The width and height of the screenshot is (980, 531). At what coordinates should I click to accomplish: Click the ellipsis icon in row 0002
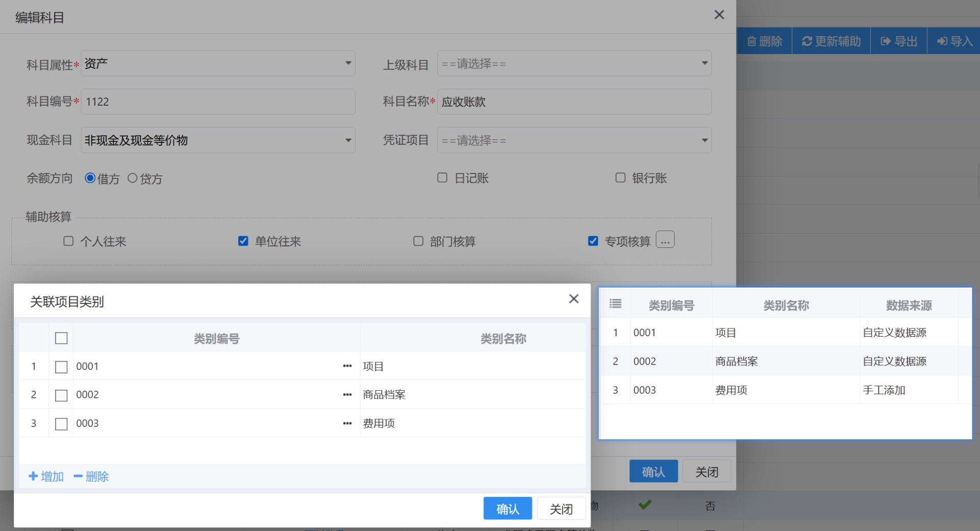(x=348, y=394)
